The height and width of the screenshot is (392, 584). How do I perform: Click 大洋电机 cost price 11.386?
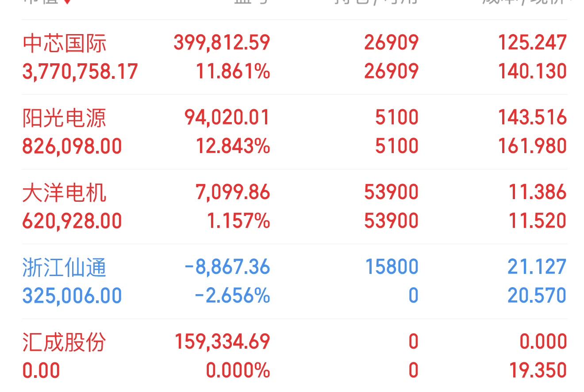(x=538, y=192)
